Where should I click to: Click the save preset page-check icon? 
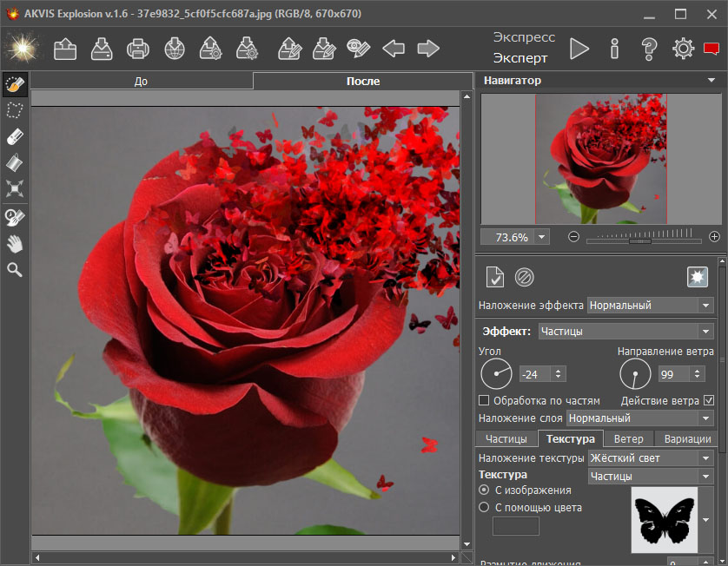[x=494, y=278]
